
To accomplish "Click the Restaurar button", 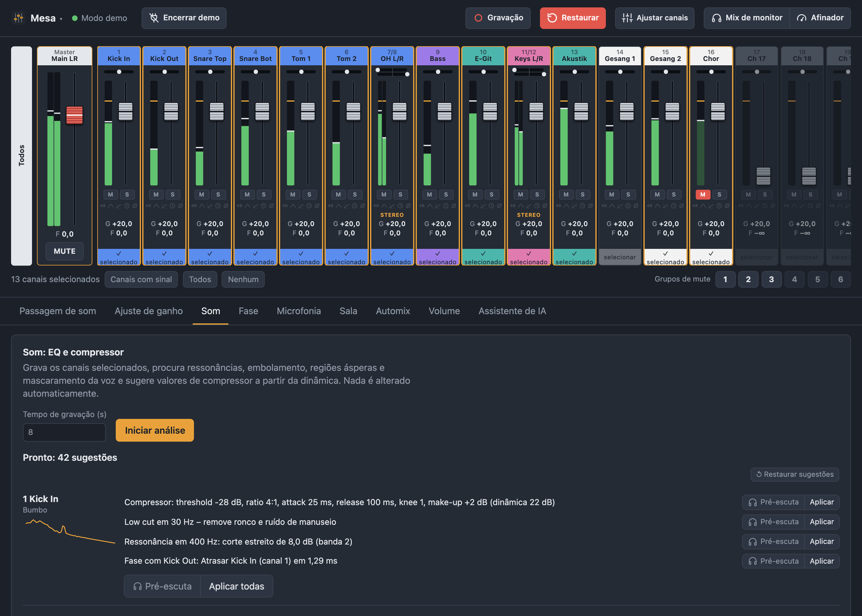I will tap(573, 18).
